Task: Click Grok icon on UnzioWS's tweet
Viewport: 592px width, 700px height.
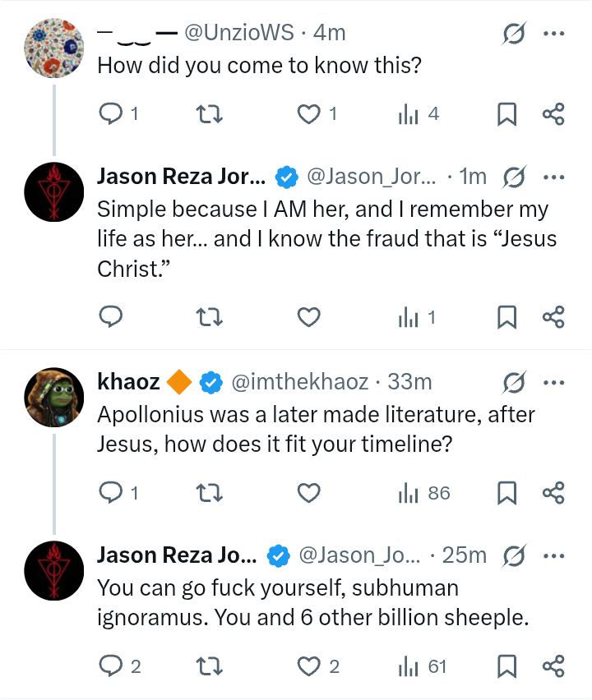Action: coord(515,34)
